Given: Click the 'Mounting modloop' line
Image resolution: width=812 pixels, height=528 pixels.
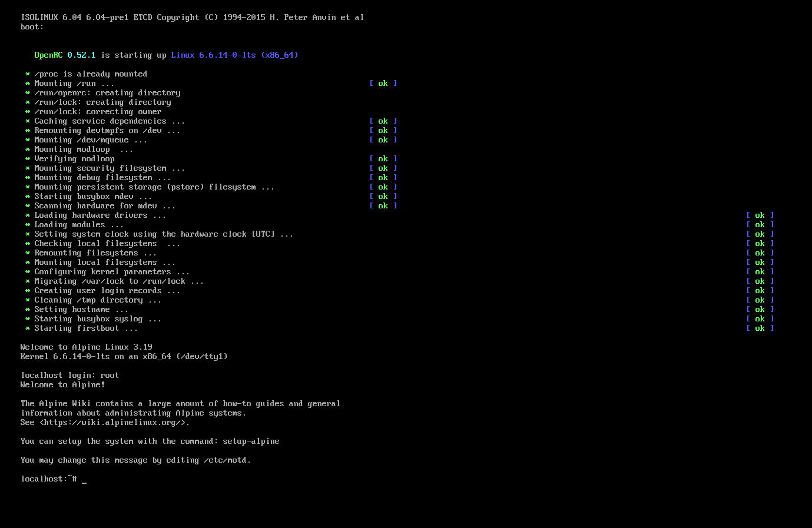Looking at the screenshot, I should 84,150.
